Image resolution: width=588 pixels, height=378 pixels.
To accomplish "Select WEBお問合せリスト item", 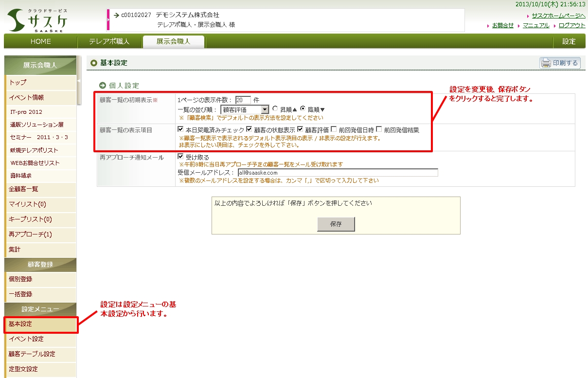I will pos(41,162).
